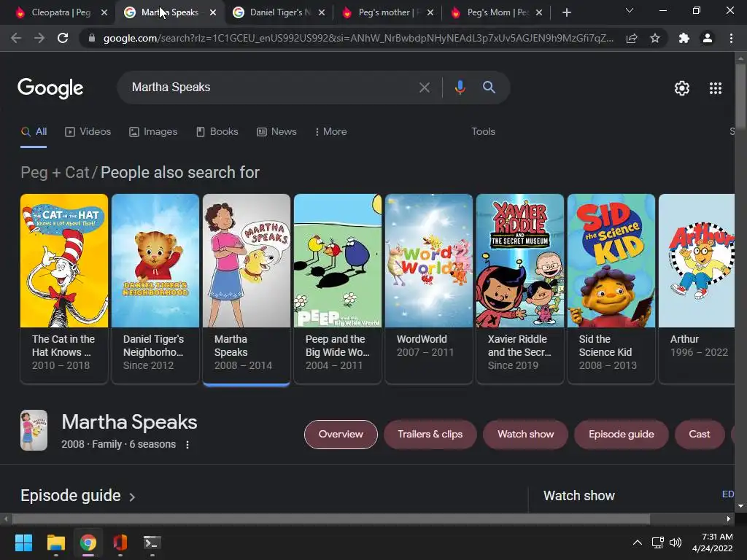The height and width of the screenshot is (560, 747).
Task: View site information via the lock icon
Action: [x=92, y=38]
